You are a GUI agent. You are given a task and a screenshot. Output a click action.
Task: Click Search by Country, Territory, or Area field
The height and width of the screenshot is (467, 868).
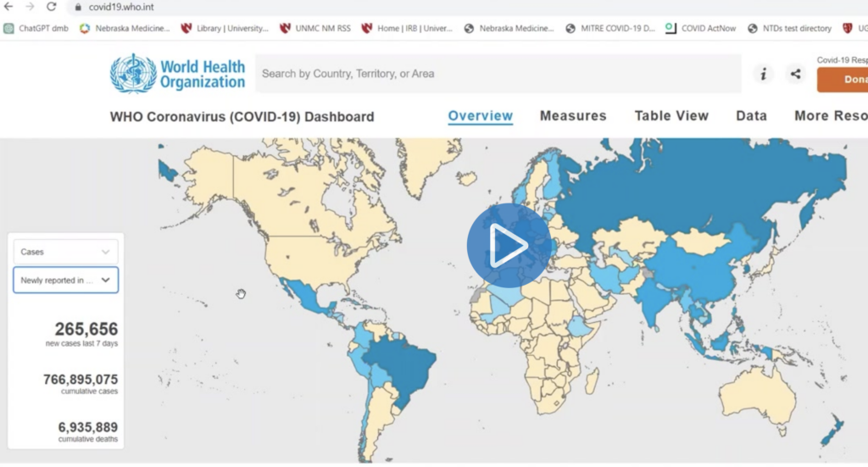498,74
